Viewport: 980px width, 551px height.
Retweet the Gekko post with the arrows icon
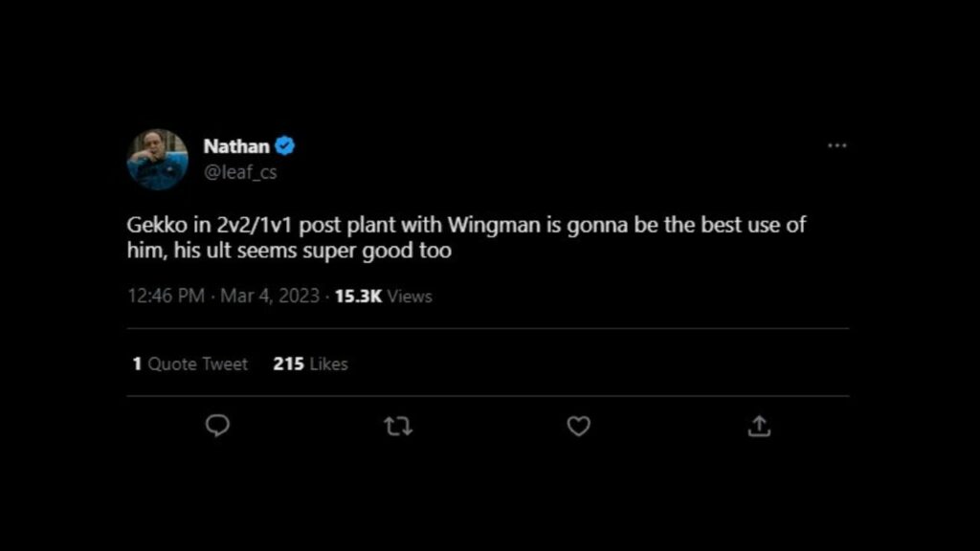[x=398, y=426]
